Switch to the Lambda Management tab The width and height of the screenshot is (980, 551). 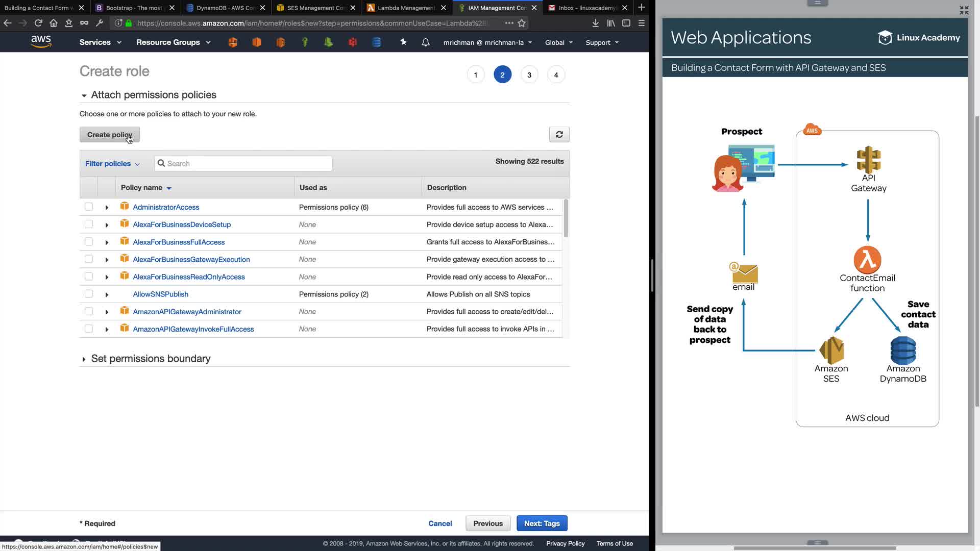pos(406,8)
